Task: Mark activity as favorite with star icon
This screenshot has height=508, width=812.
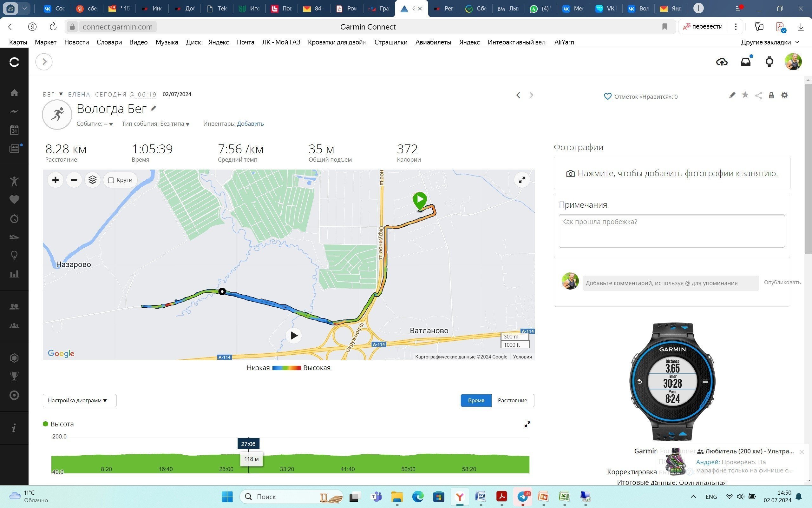Action: [745, 95]
